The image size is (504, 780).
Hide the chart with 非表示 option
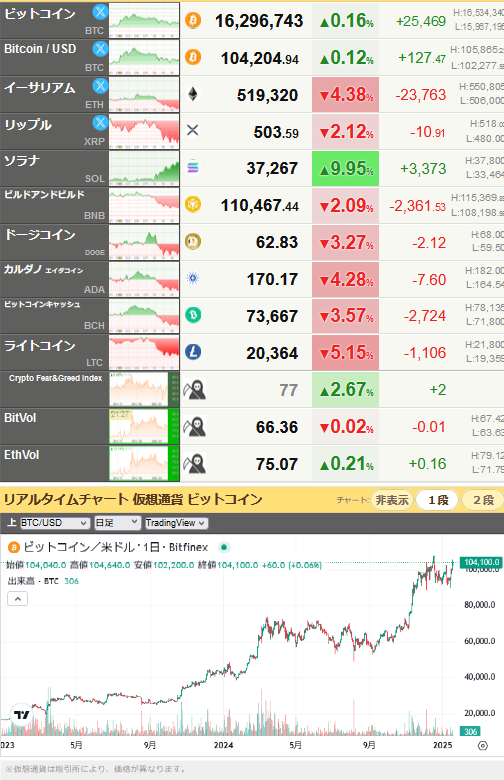click(392, 500)
